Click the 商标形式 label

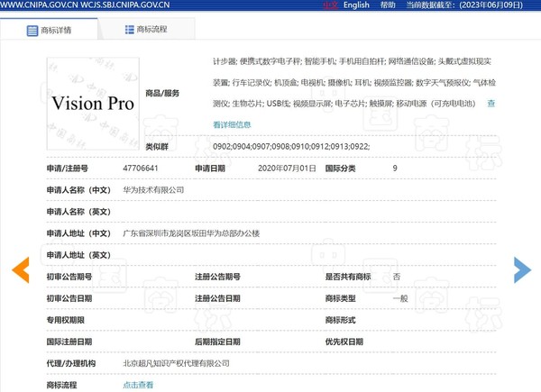pos(340,320)
